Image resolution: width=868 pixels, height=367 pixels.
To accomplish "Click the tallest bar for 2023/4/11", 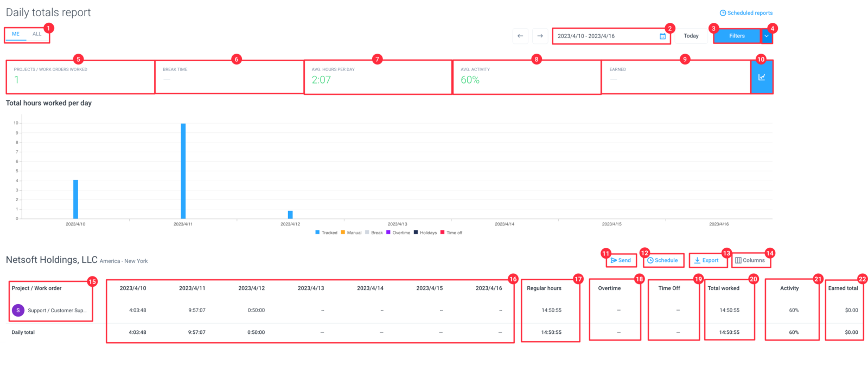I will 183,171.
